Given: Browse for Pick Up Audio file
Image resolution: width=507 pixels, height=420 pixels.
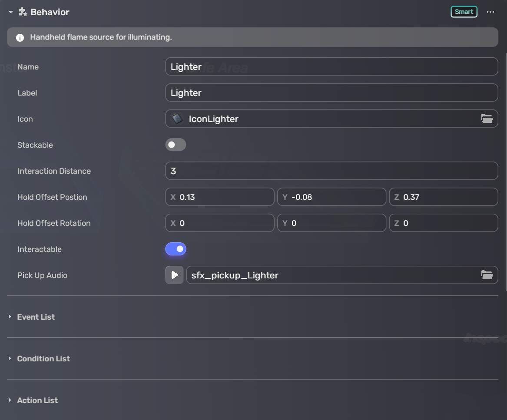Looking at the screenshot, I should (487, 275).
